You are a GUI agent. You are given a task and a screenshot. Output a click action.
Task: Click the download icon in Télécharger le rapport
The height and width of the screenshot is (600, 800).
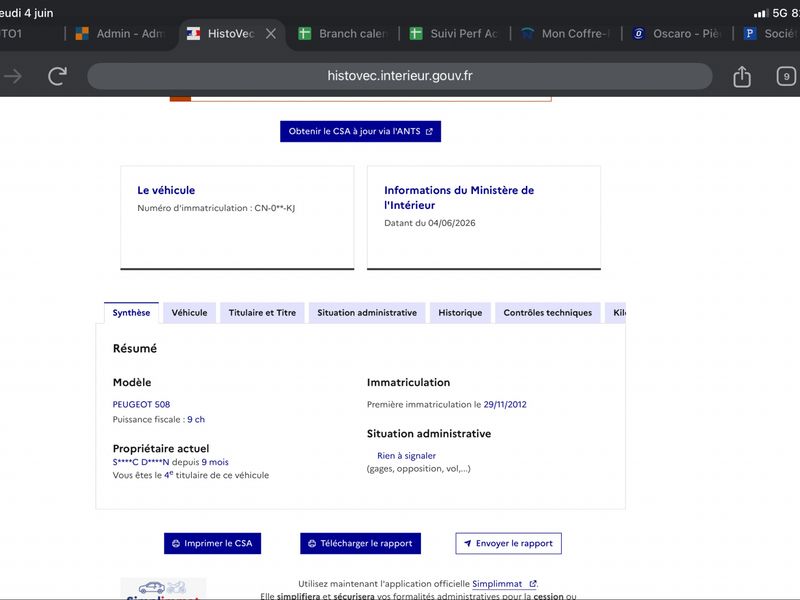pyautogui.click(x=312, y=544)
